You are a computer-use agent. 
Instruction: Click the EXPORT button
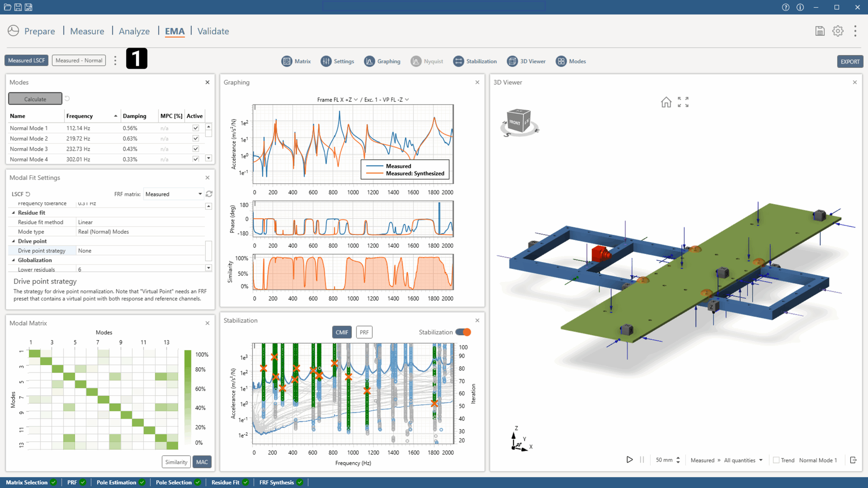coord(850,62)
